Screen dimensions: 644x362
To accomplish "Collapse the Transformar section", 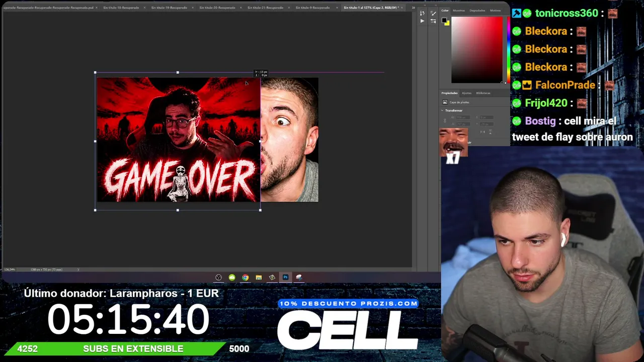I will click(x=442, y=111).
